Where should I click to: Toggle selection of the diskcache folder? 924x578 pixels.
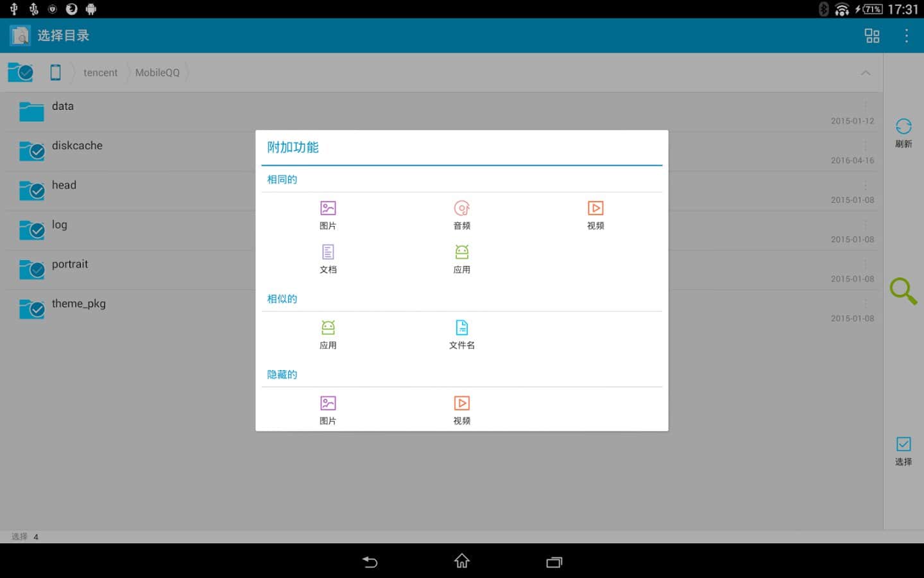point(31,152)
